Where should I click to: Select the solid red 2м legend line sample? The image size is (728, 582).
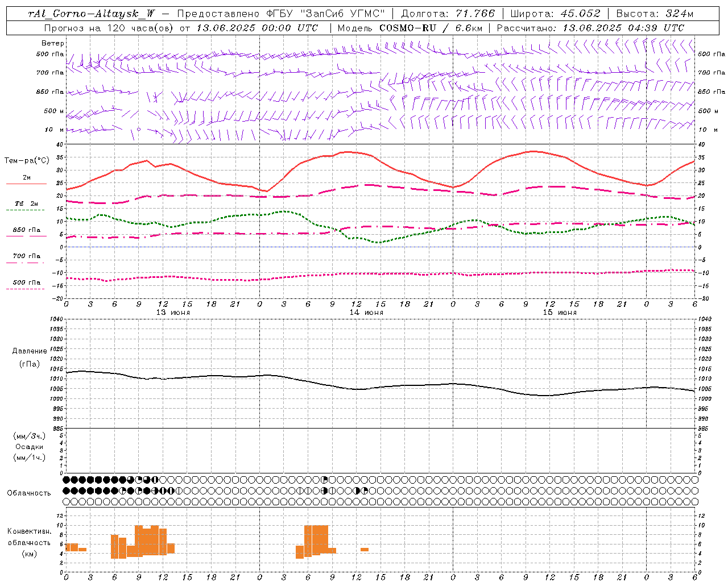(x=26, y=184)
